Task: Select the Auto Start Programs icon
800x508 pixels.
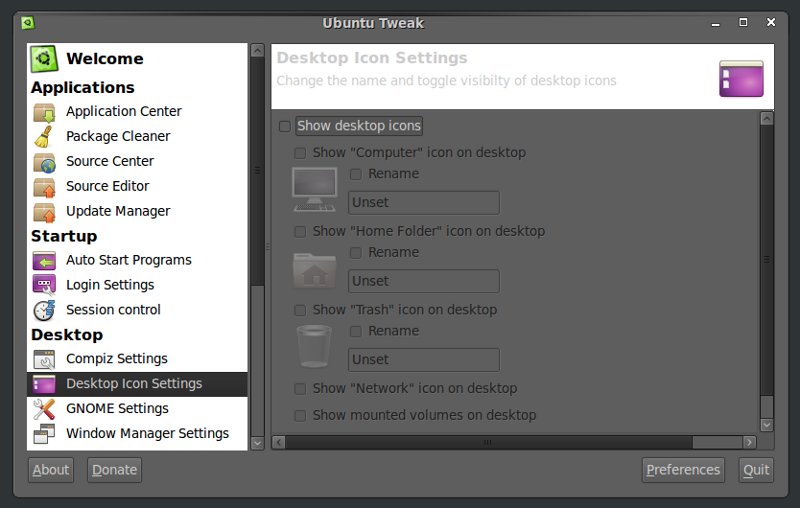Action: point(44,261)
